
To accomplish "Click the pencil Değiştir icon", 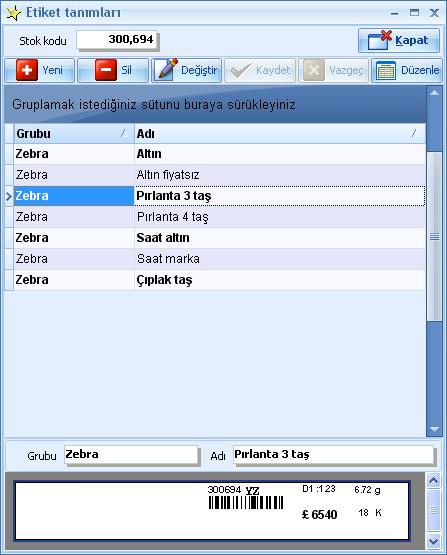I will [167, 69].
